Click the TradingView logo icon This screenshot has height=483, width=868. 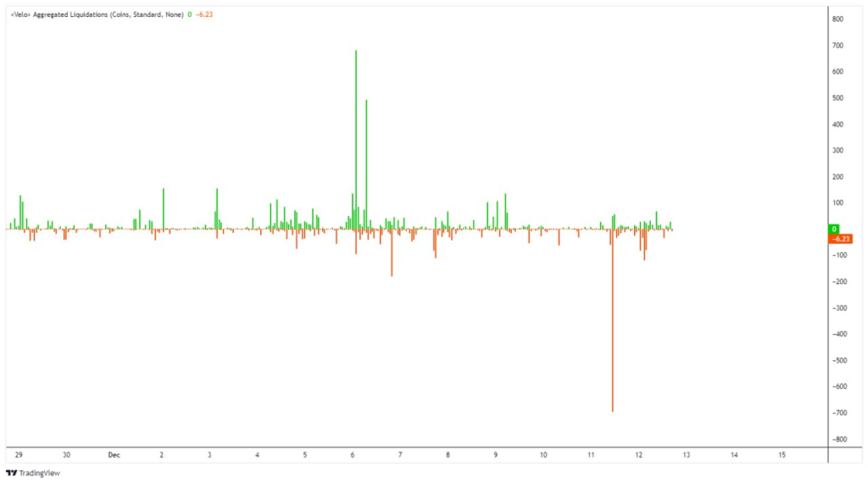pyautogui.click(x=10, y=473)
